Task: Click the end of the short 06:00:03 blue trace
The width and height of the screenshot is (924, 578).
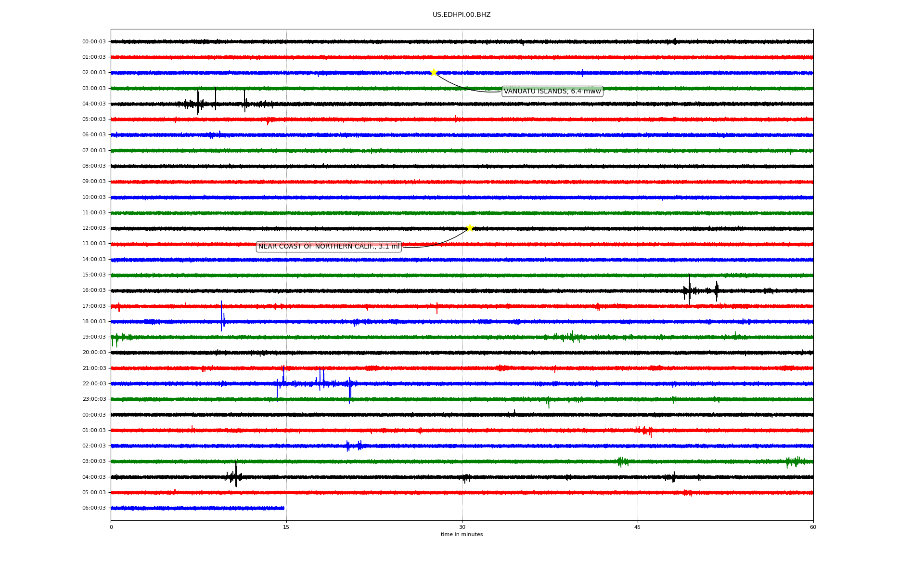Action: 283,508
